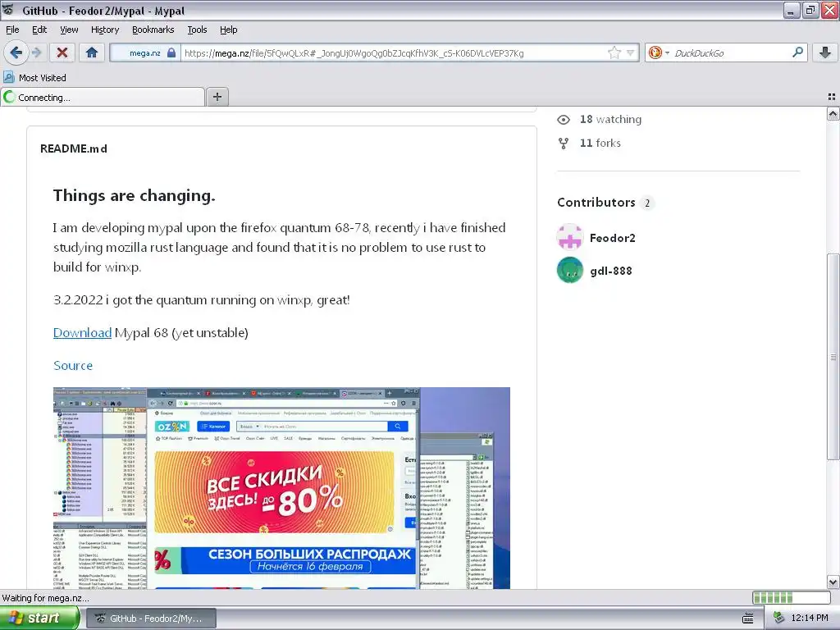This screenshot has height=630, width=840.
Task: Open the Contributors heading link
Action: click(596, 203)
